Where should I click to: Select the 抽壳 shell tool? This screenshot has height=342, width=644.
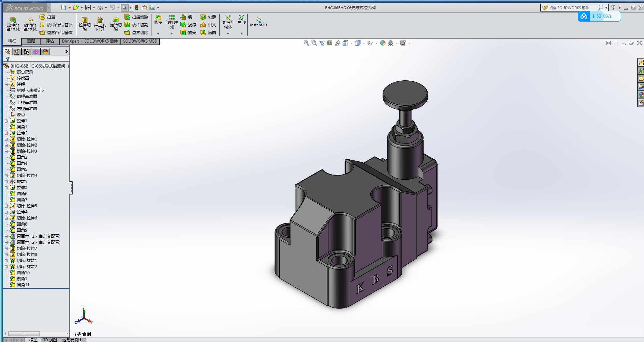click(188, 33)
